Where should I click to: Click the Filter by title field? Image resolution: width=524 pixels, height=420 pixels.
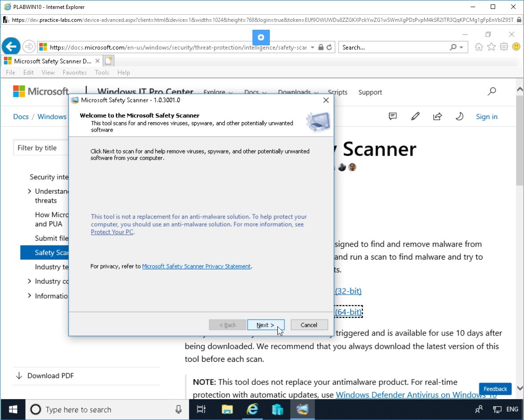pyautogui.click(x=41, y=148)
